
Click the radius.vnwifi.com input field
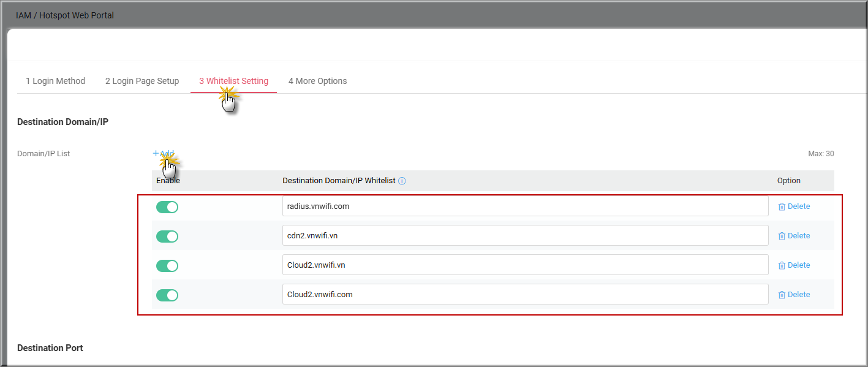point(524,206)
